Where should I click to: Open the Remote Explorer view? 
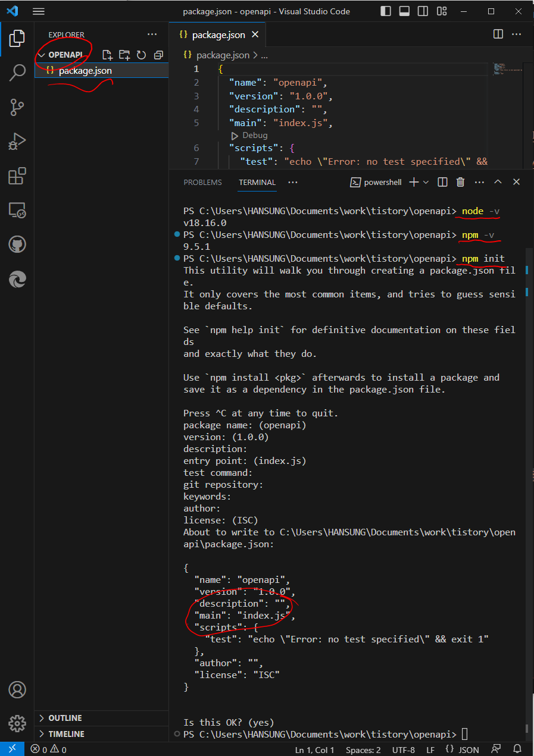click(x=17, y=210)
